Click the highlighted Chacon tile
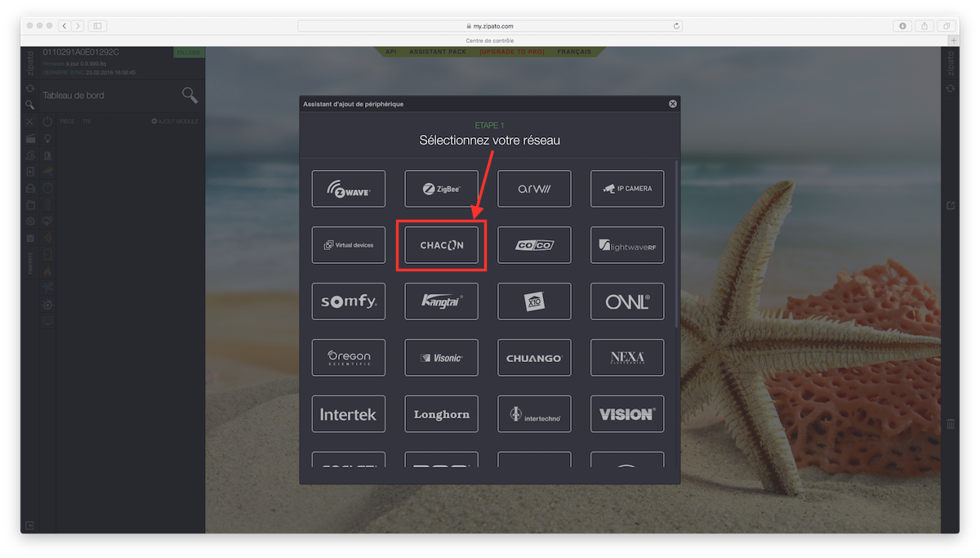 (x=442, y=245)
